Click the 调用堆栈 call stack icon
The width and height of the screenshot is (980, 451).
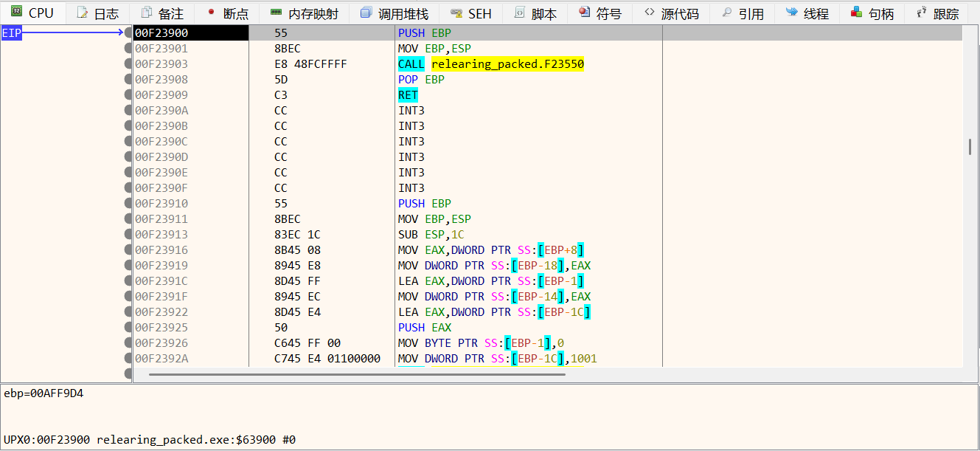[366, 13]
